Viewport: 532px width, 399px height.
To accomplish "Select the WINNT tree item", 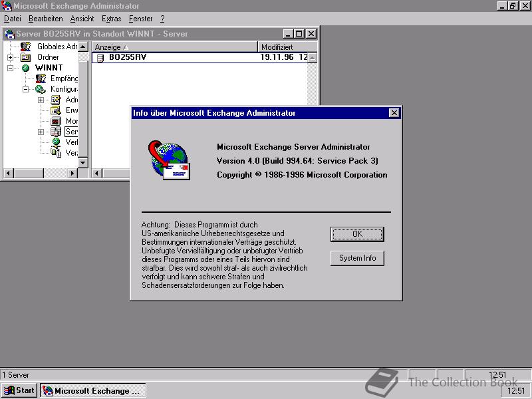I will (x=49, y=68).
